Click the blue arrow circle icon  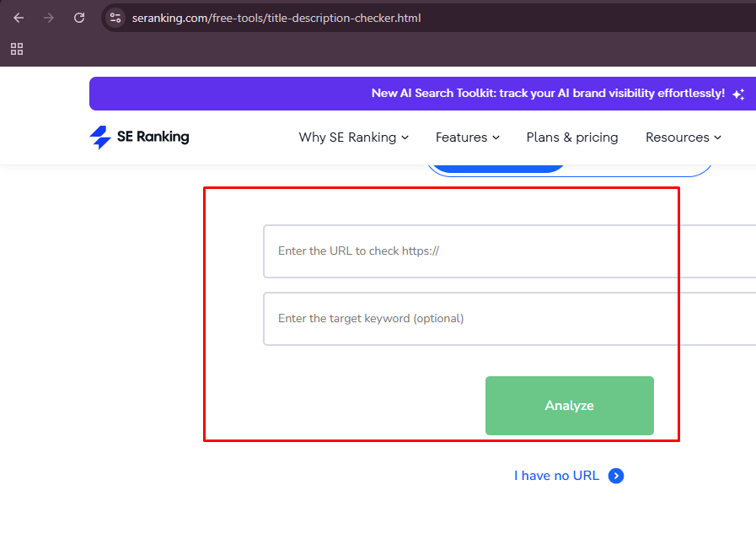click(616, 476)
